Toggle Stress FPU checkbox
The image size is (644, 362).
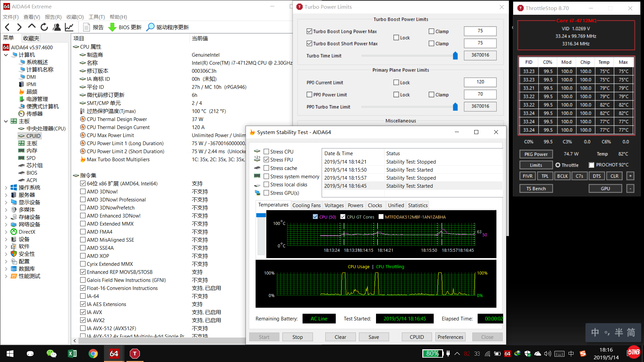(x=266, y=160)
